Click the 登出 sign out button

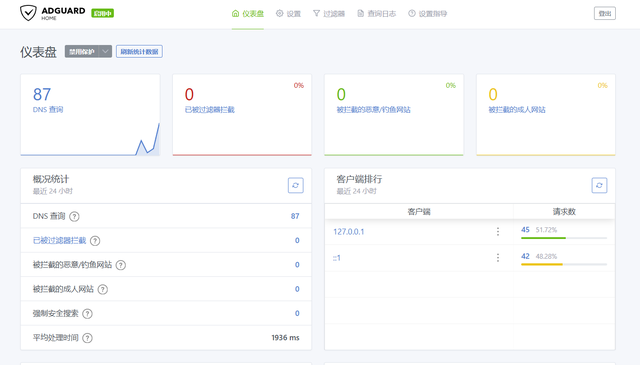pyautogui.click(x=604, y=13)
